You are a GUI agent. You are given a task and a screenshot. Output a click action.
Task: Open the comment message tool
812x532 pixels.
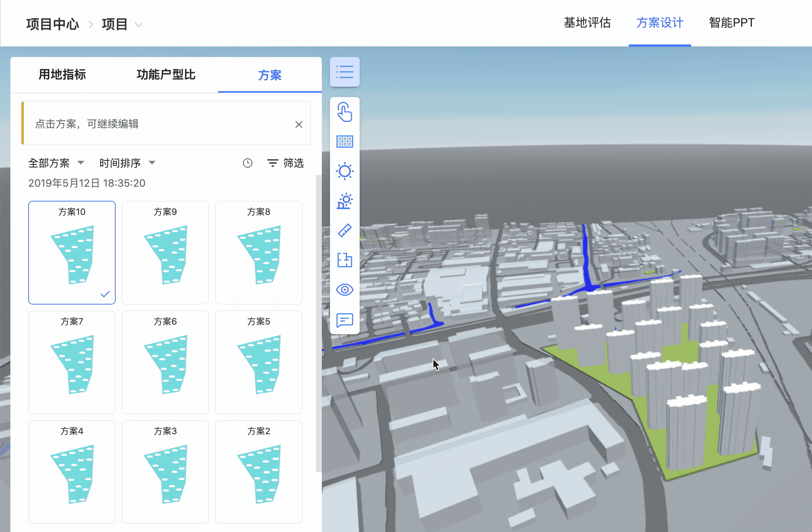coord(344,320)
